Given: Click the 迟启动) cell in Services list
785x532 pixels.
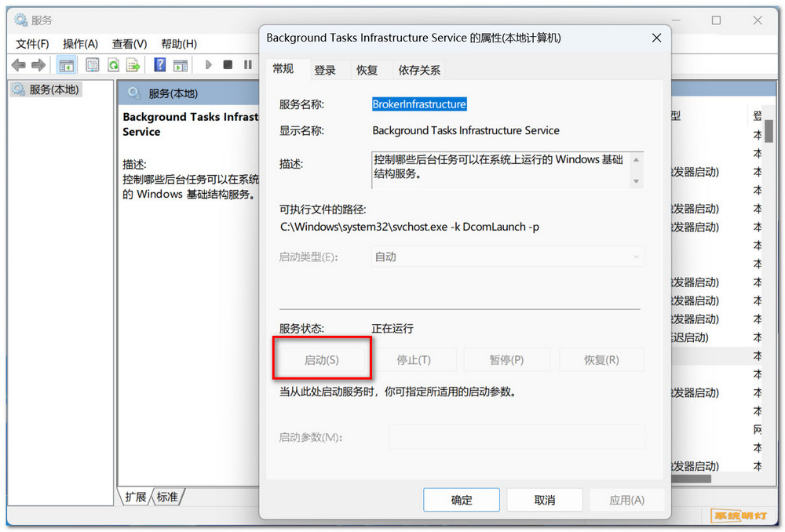Looking at the screenshot, I should tap(690, 338).
